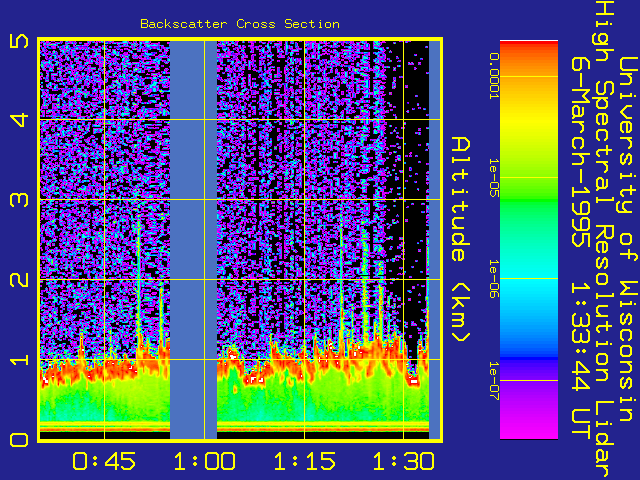
Task: Click the altitude label 3
Action: pos(19,200)
